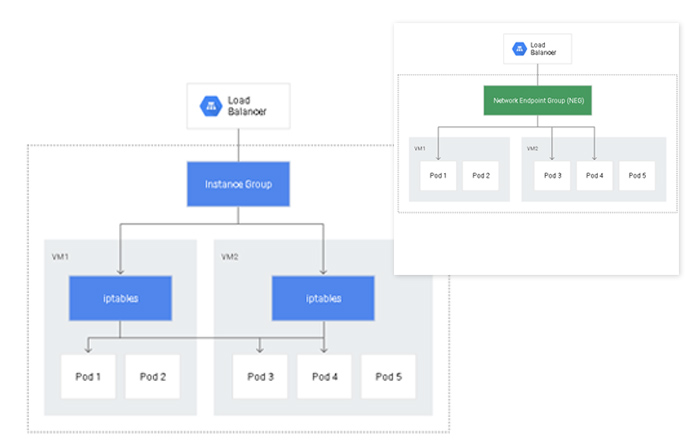This screenshot has height=448, width=700.
Task: Click Pod 3 in the iptables diagram
Action: coord(260,377)
